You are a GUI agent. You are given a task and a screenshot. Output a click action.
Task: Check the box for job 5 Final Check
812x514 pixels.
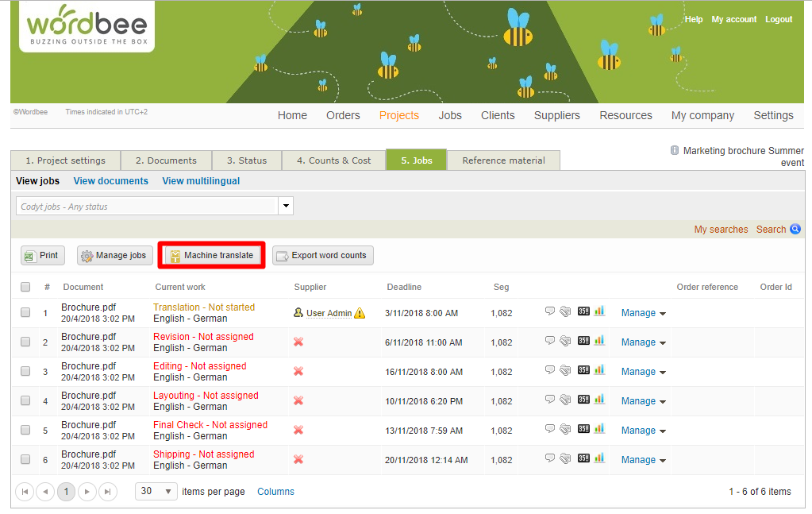(25, 431)
